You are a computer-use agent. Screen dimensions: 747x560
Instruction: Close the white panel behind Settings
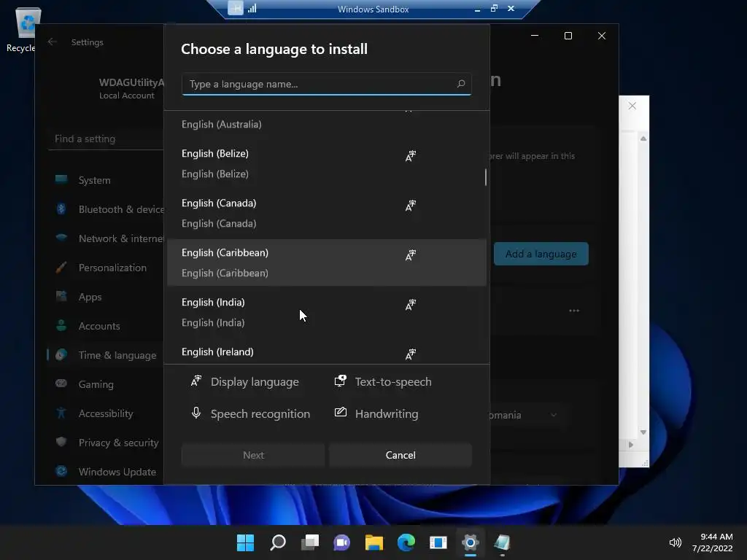632,106
